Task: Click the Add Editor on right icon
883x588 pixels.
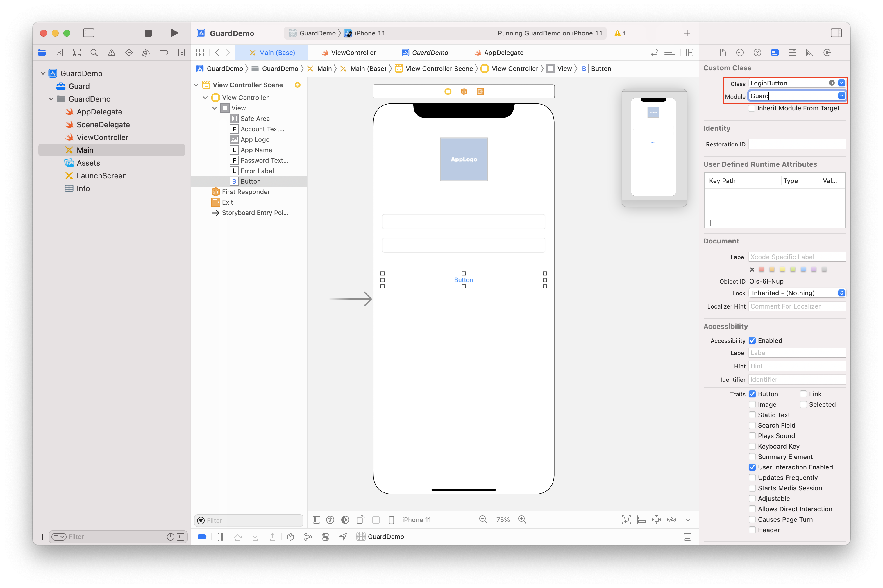Action: (689, 53)
